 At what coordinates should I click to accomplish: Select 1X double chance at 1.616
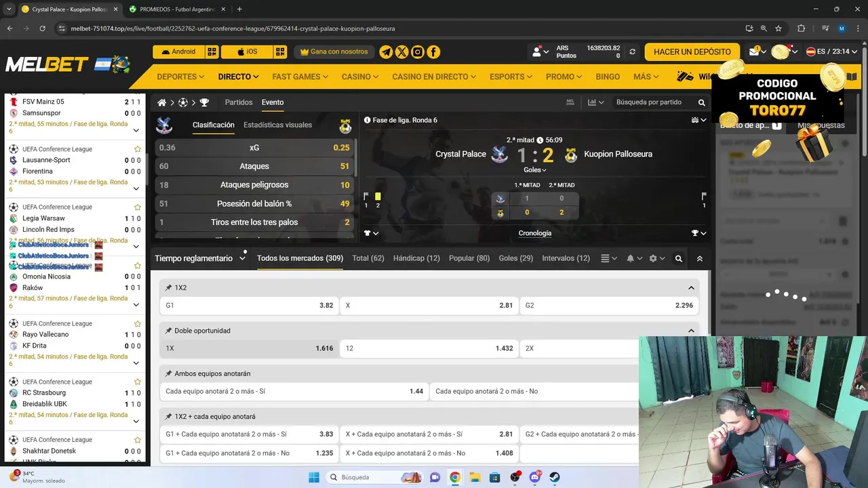pos(249,348)
